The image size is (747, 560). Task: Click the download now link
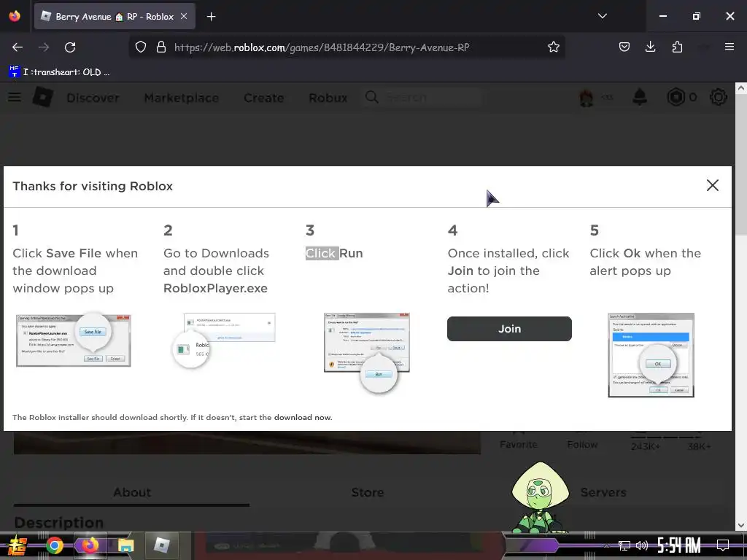(x=303, y=417)
